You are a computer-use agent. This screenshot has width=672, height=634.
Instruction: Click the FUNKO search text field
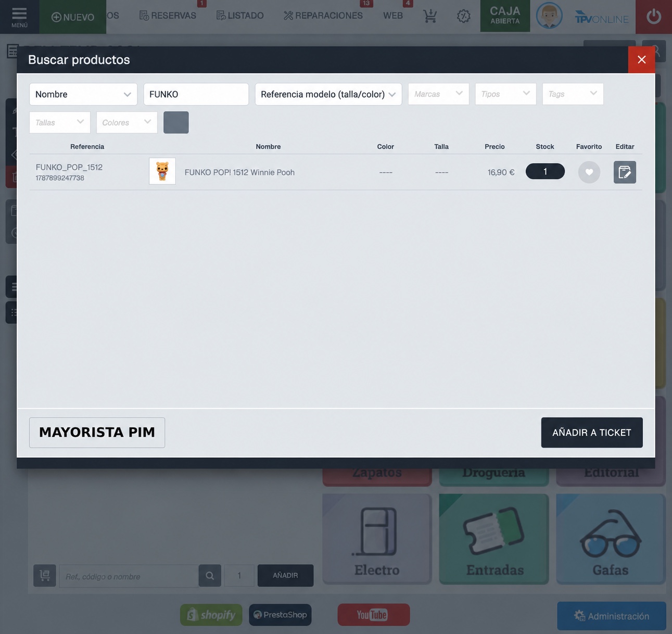coord(196,94)
